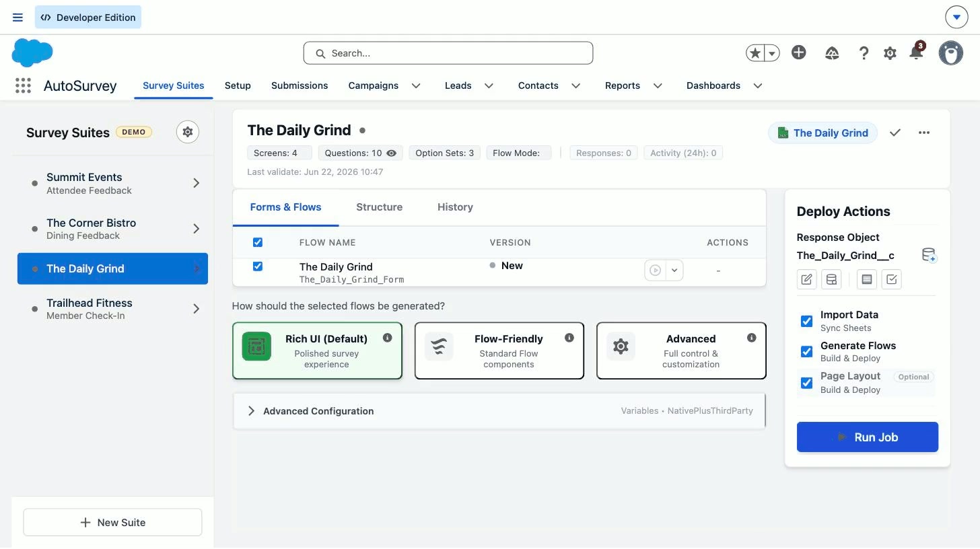This screenshot has width=980, height=549.
Task: Click the Advanced gear icon
Action: (621, 346)
